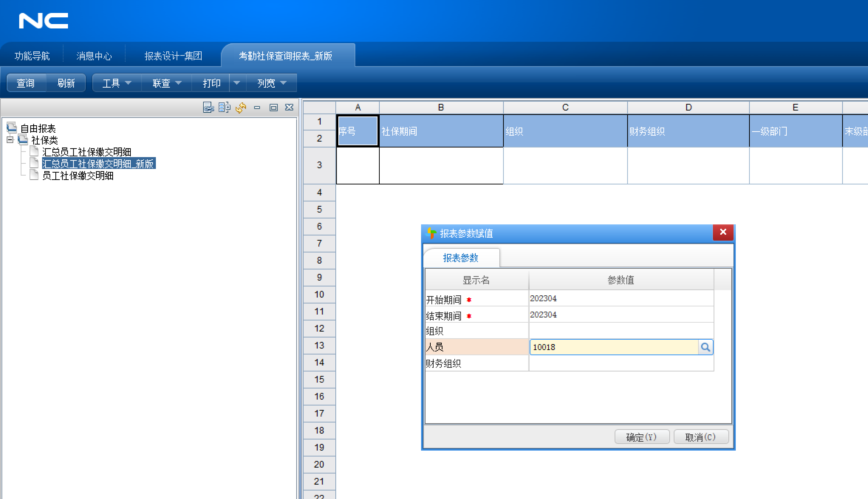Click column header A in the spreadsheet
Image resolution: width=868 pixels, height=499 pixels.
coord(358,108)
